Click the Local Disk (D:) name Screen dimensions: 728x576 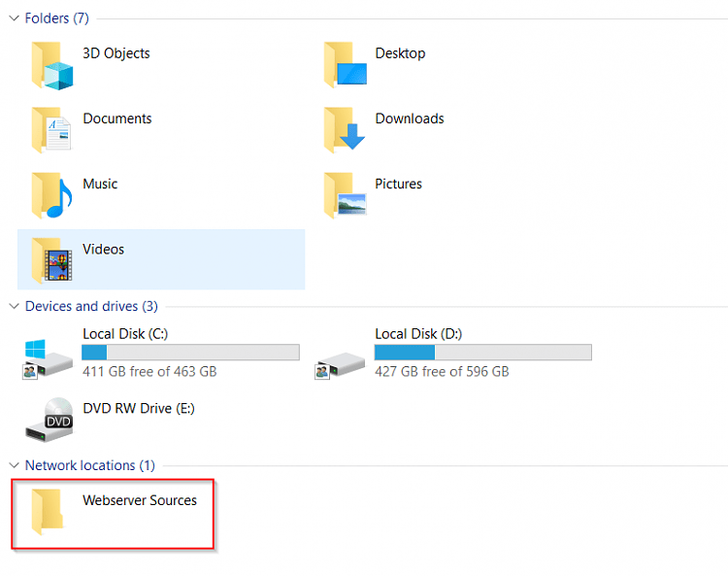tap(418, 333)
